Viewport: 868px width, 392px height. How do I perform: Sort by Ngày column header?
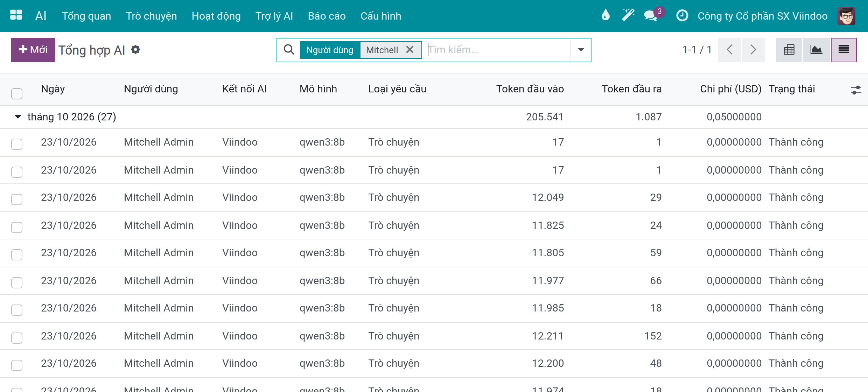(53, 89)
